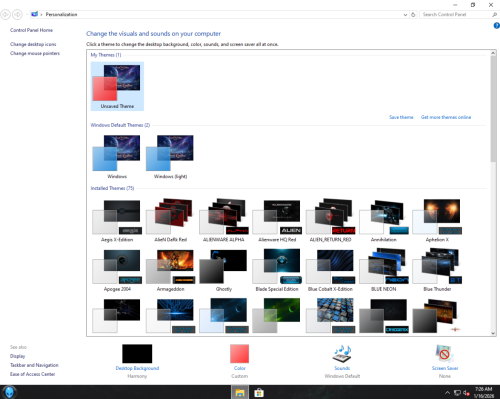Click the Sounds link text

342,368
